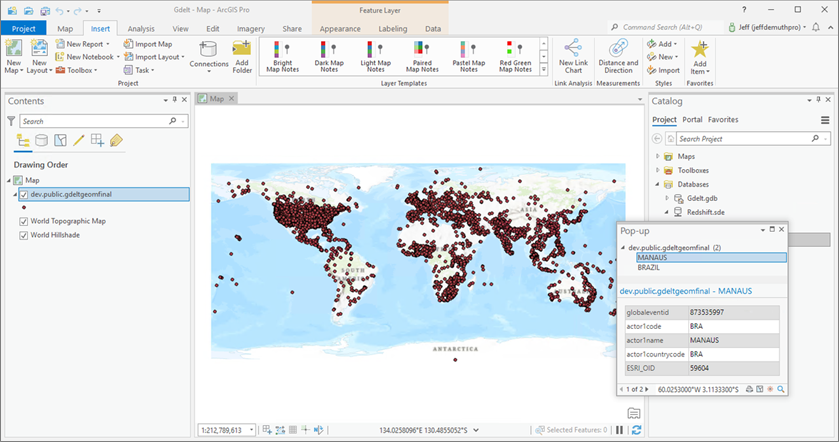Uncheck dev.public.gdeltgeomfinal layer checkbox
The height and width of the screenshot is (443, 839).
point(24,194)
